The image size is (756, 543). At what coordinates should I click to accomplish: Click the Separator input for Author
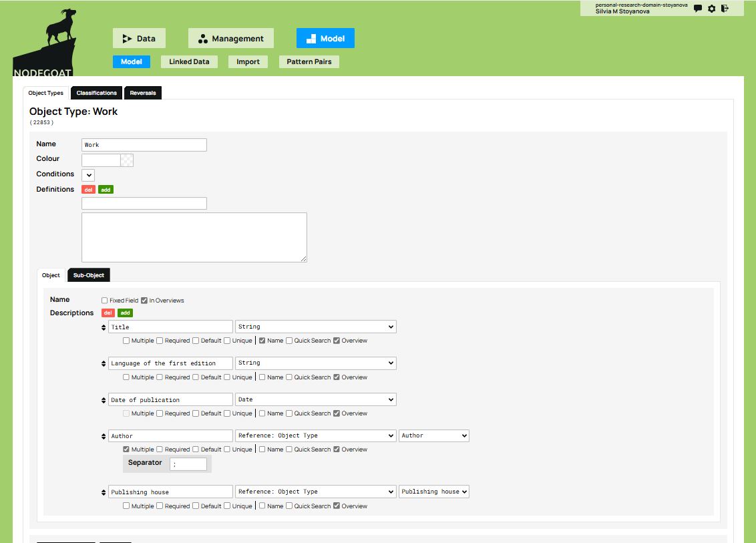pyautogui.click(x=189, y=463)
